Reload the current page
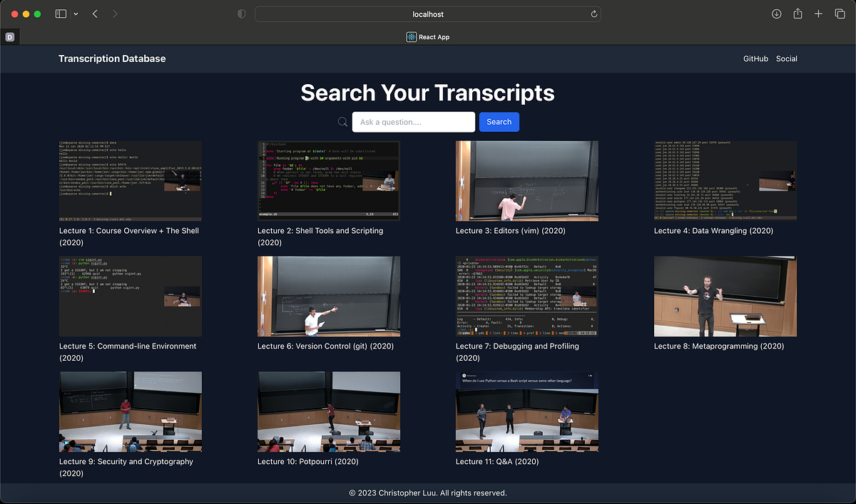The height and width of the screenshot is (504, 856). pyautogui.click(x=593, y=14)
